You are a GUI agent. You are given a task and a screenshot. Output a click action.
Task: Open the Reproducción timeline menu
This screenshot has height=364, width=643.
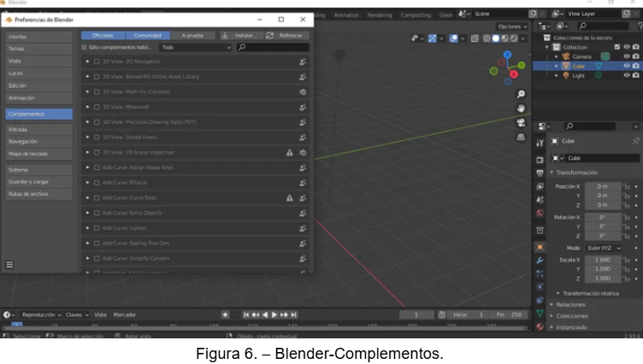pyautogui.click(x=41, y=314)
